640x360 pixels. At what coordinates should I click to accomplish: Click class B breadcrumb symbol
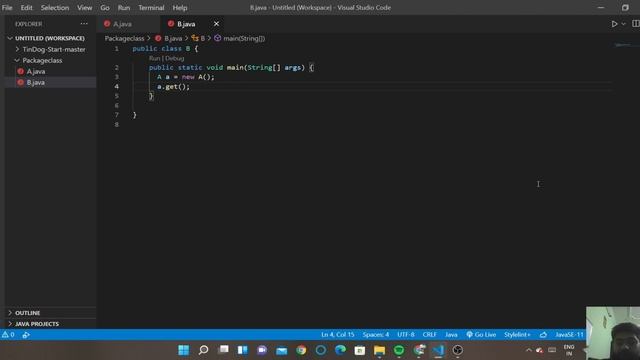(198, 38)
